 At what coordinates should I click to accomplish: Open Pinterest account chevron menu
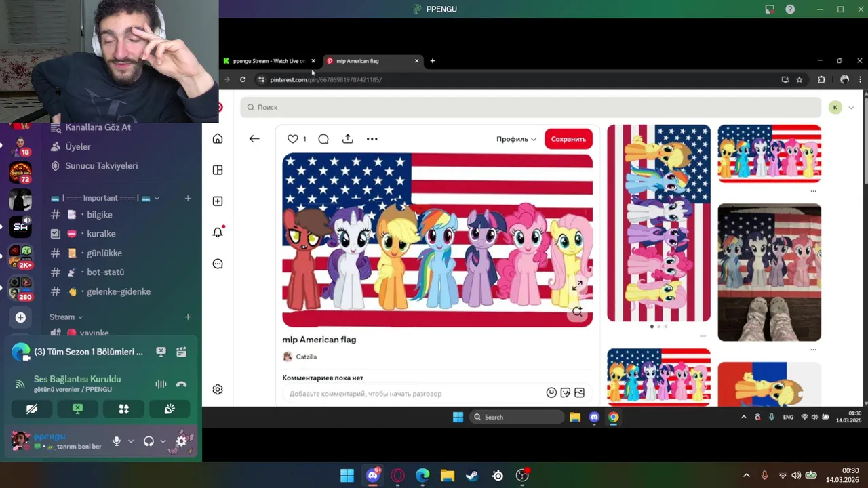tap(851, 108)
